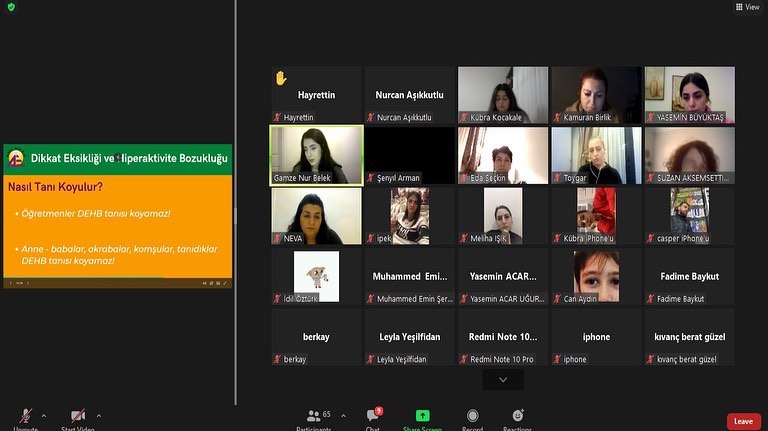
Task: Open the Participants list icon
Action: (313, 416)
